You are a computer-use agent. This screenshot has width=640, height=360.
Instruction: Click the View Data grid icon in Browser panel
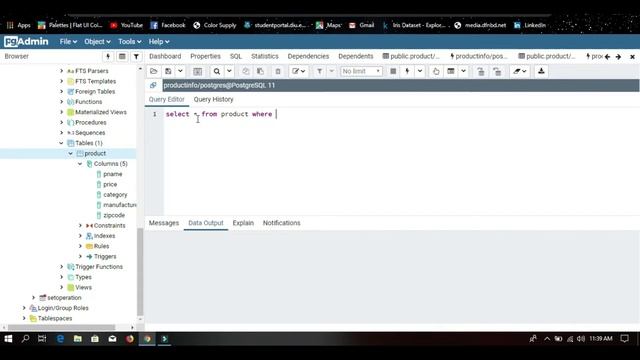coord(122,56)
